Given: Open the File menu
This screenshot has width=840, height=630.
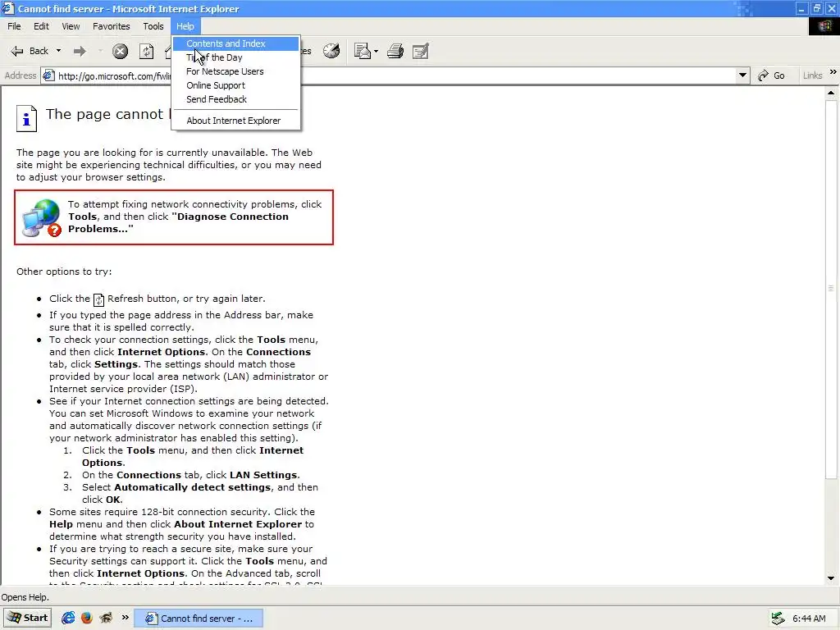Looking at the screenshot, I should [14, 26].
